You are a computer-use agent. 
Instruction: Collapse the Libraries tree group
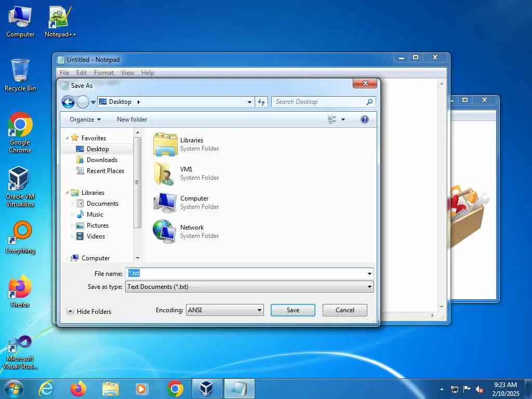pyautogui.click(x=67, y=193)
